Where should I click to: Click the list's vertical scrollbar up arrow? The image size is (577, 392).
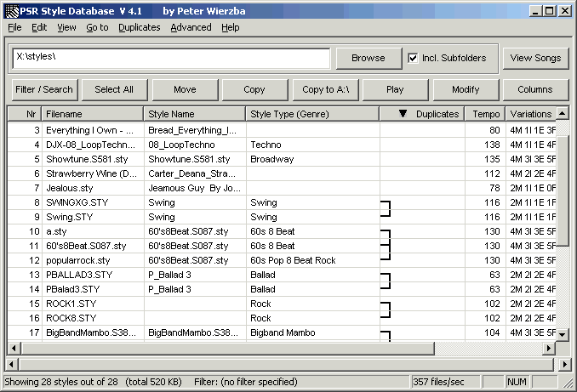(x=562, y=114)
